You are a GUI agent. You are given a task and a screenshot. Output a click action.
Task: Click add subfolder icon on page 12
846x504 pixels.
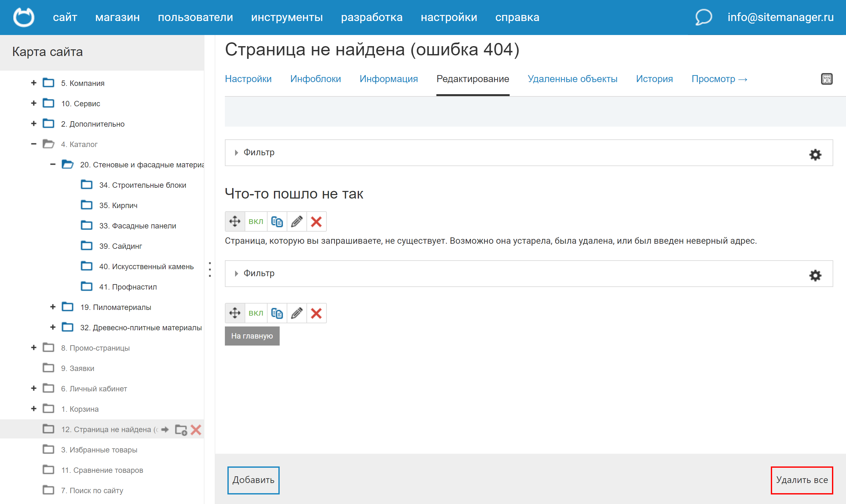click(181, 430)
